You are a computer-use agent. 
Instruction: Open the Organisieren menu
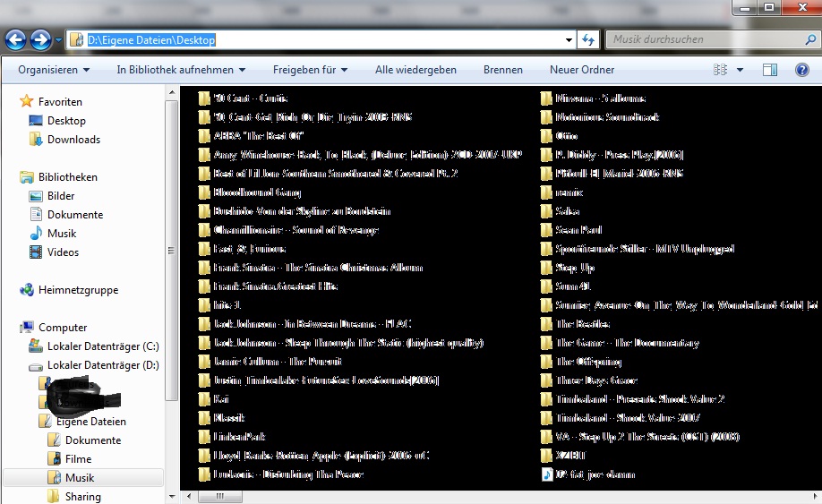tap(54, 70)
